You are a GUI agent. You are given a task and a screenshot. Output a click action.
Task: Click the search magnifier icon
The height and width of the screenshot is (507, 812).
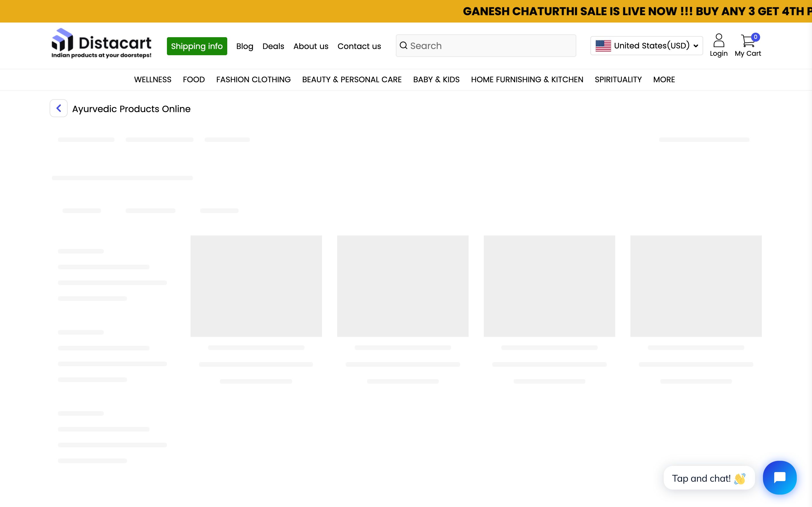(404, 45)
